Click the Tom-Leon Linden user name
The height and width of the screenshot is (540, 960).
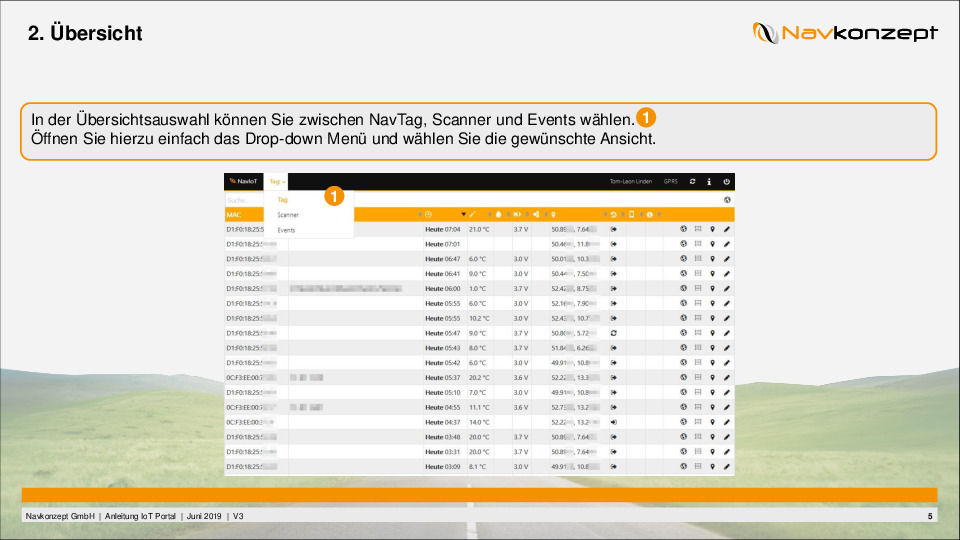pos(630,182)
